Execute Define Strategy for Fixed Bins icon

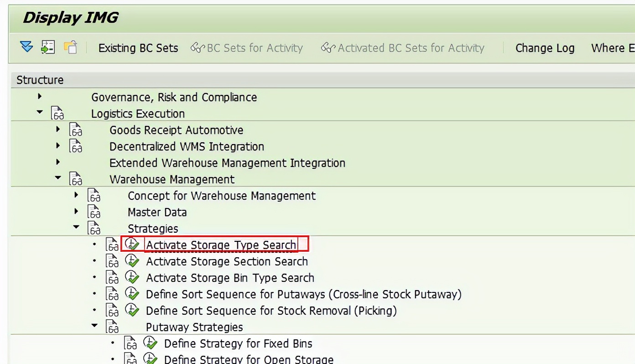coord(150,343)
